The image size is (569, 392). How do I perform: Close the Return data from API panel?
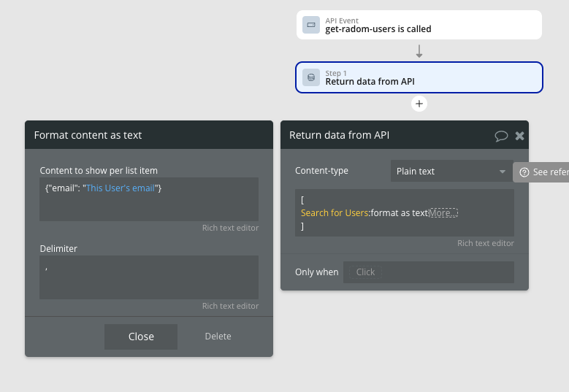(519, 136)
